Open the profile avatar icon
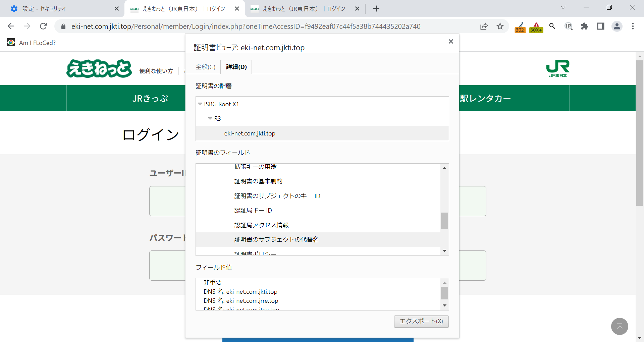 click(x=617, y=26)
